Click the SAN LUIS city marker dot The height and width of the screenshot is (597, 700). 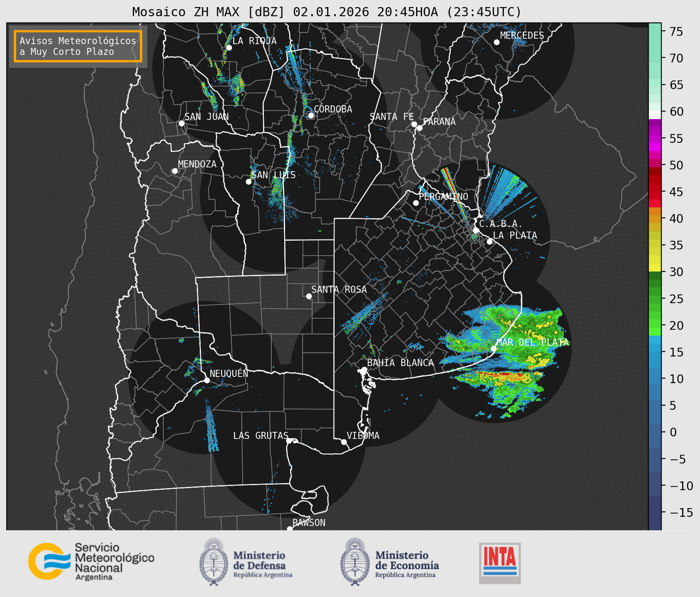pos(249,182)
